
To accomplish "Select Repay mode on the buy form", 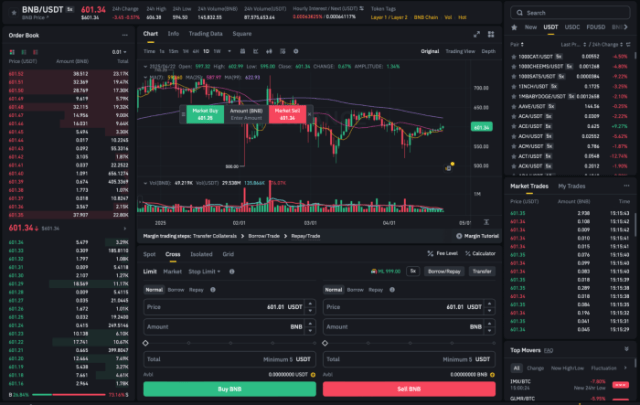I will point(196,290).
